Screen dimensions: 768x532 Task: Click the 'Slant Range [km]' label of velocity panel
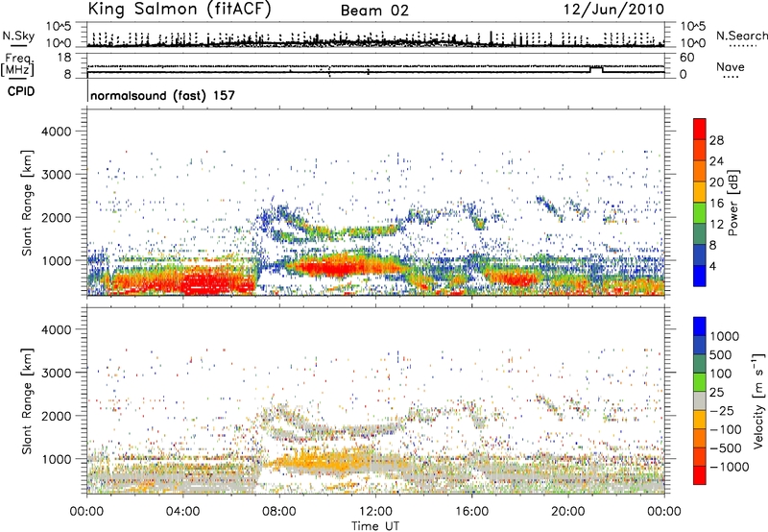point(27,400)
